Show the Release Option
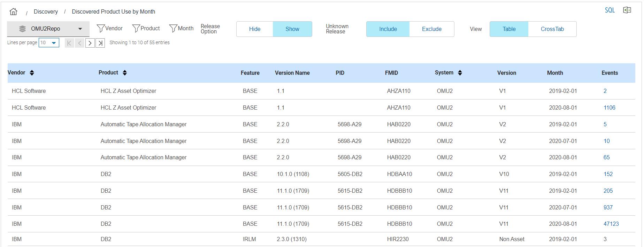The width and height of the screenshot is (644, 247). point(292,29)
